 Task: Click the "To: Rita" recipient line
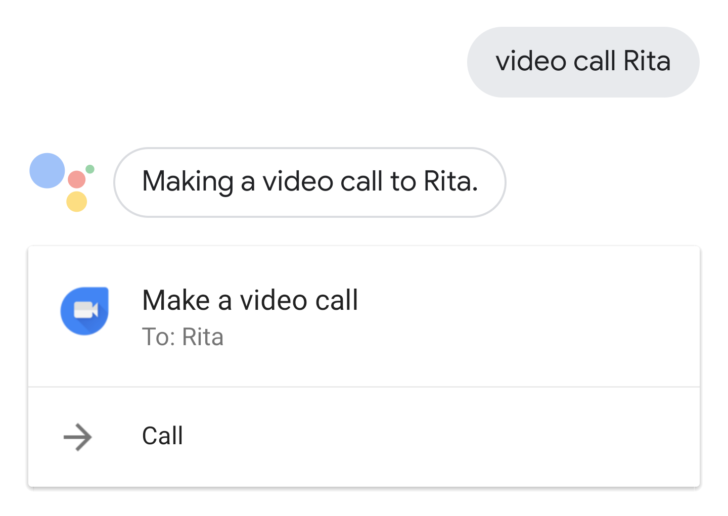pyautogui.click(x=183, y=337)
